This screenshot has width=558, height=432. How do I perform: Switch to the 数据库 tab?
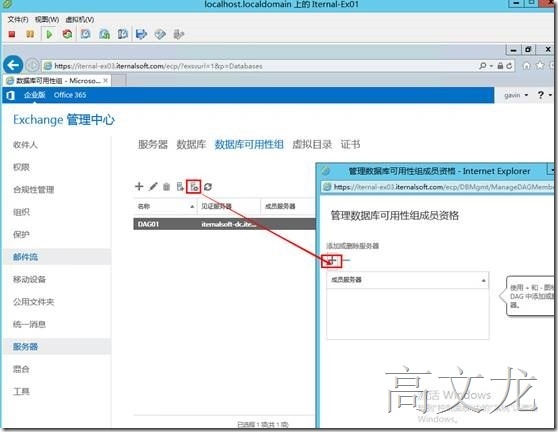point(191,144)
